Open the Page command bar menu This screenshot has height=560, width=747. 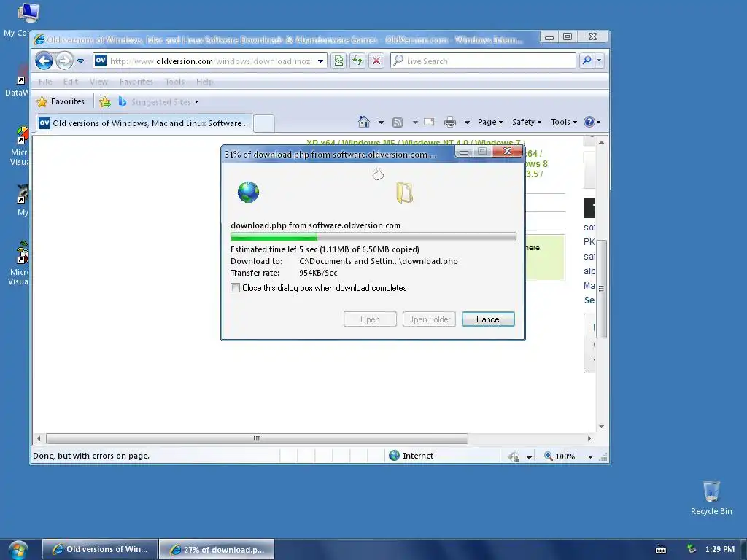point(490,122)
